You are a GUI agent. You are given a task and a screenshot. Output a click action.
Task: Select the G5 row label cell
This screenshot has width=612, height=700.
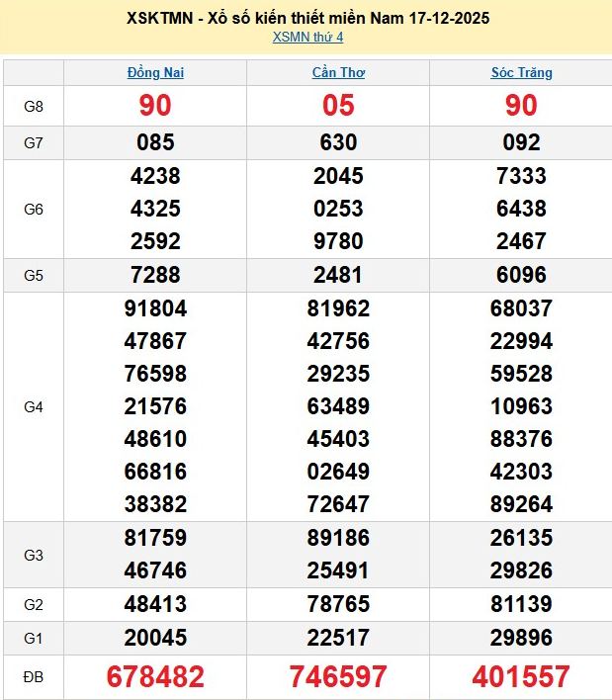[x=34, y=275]
